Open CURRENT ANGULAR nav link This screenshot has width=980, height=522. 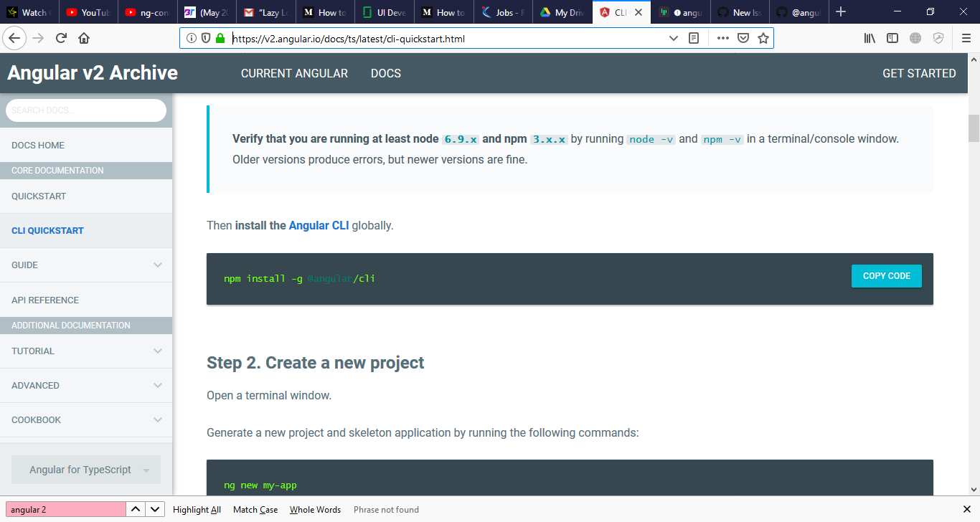pos(294,73)
